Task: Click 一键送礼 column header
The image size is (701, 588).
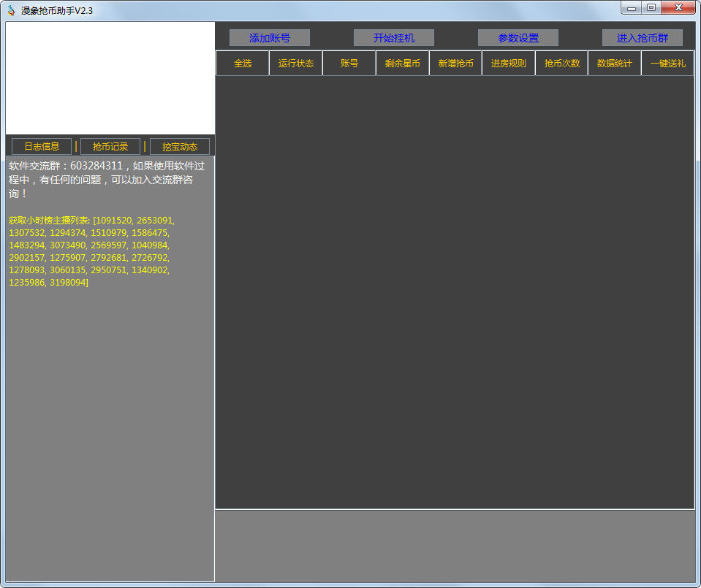Action: (x=667, y=64)
